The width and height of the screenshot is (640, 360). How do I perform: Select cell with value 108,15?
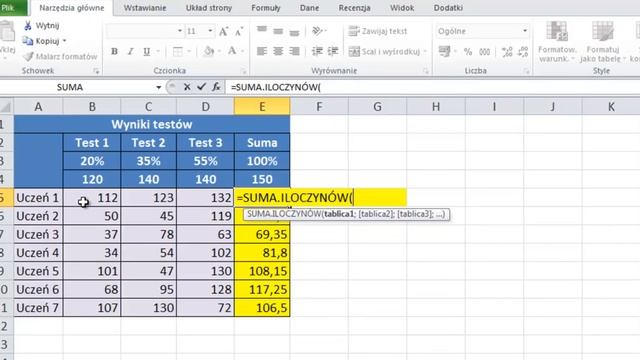pos(262,271)
